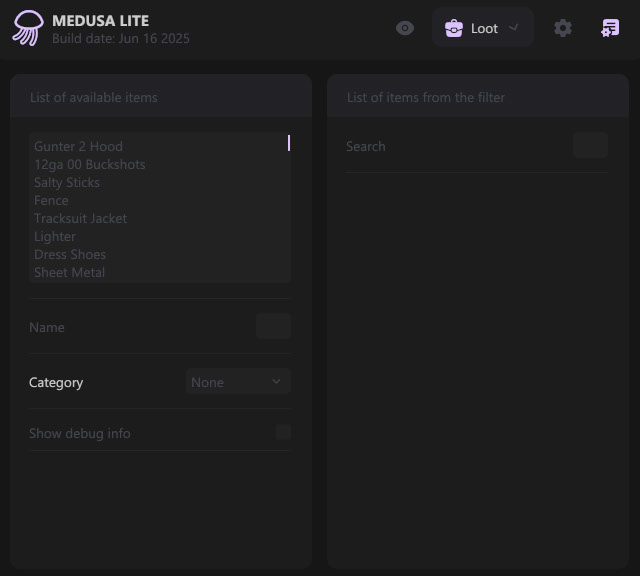Image resolution: width=640 pixels, height=576 pixels.
Task: Open the settings gear icon
Action: click(563, 28)
